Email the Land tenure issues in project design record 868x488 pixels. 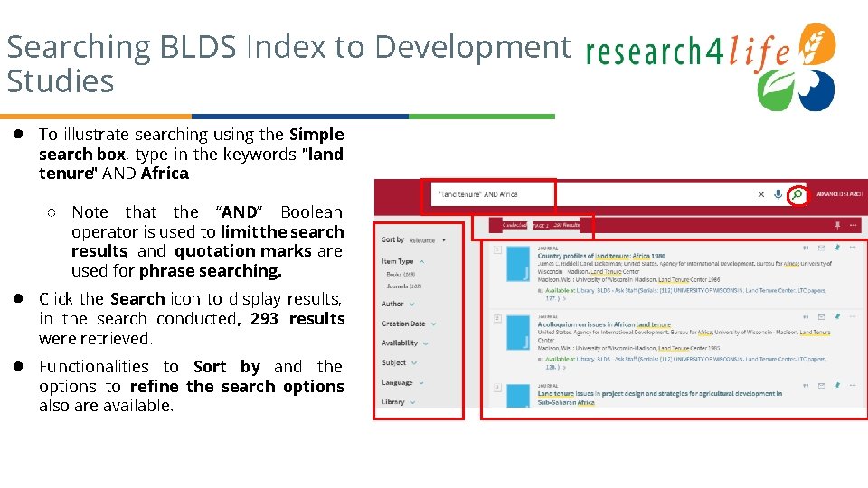(x=822, y=385)
